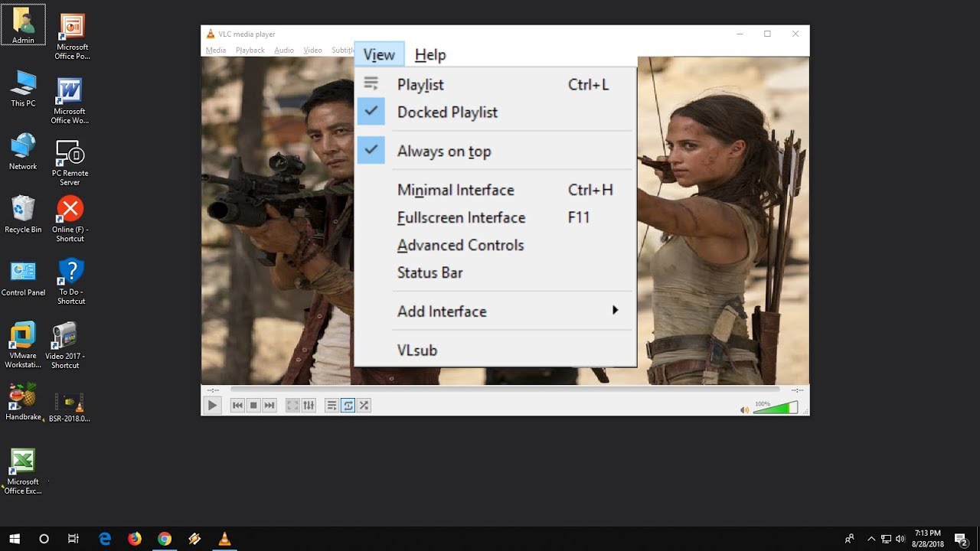Start playback with the Play button
980x551 pixels.
click(212, 406)
